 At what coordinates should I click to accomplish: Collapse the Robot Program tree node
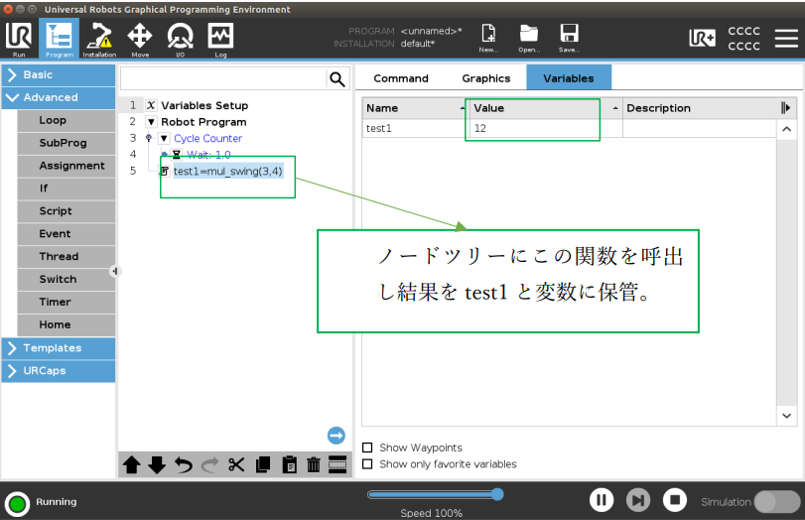pyautogui.click(x=151, y=122)
